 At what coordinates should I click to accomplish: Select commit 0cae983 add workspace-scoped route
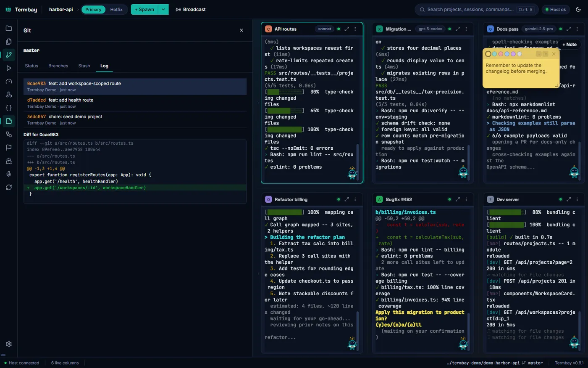(x=135, y=87)
